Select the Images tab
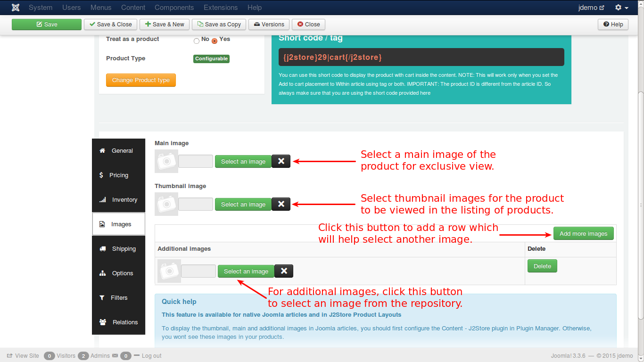This screenshot has height=362, width=644. click(x=118, y=224)
